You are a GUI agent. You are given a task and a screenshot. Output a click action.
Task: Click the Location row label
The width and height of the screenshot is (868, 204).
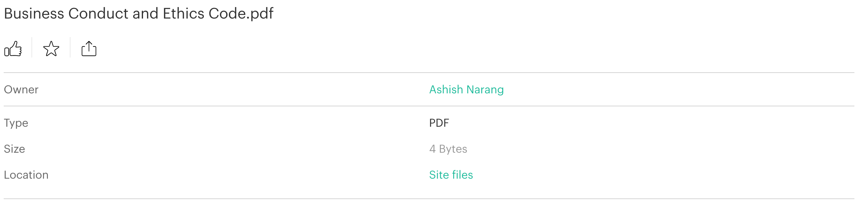coord(26,175)
